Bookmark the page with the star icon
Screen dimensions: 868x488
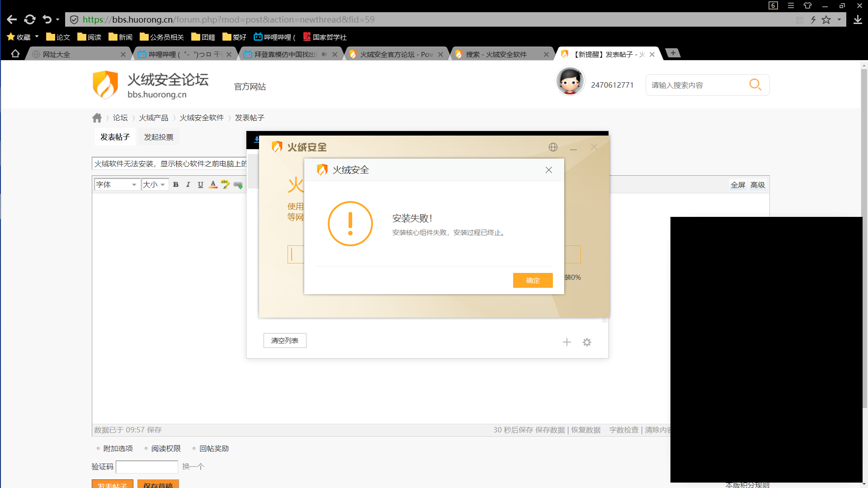click(x=826, y=20)
